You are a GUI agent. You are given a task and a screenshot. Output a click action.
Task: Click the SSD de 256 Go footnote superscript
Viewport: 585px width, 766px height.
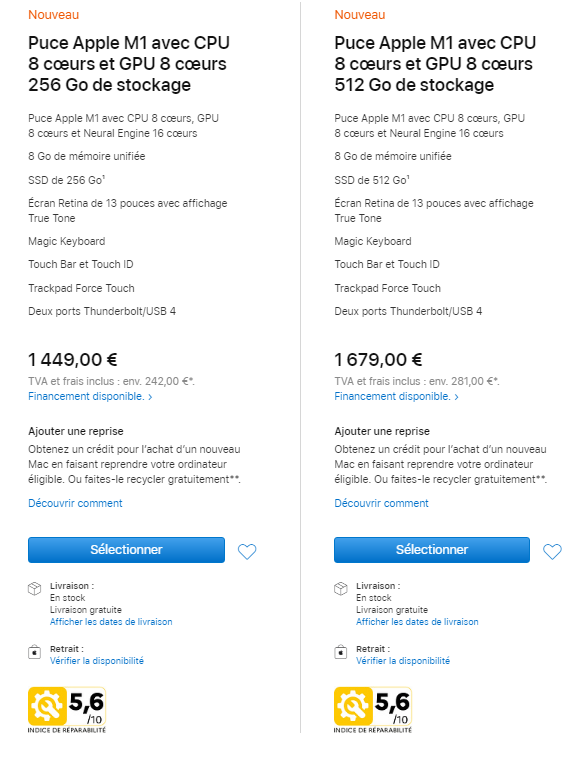103,177
